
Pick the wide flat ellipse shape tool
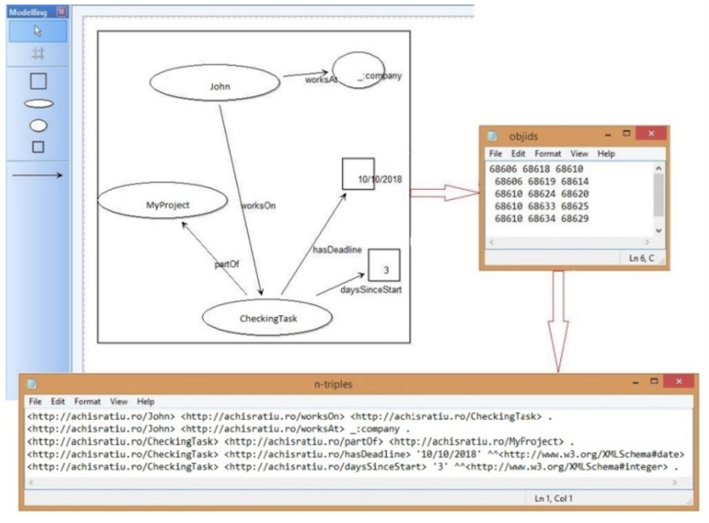(37, 103)
